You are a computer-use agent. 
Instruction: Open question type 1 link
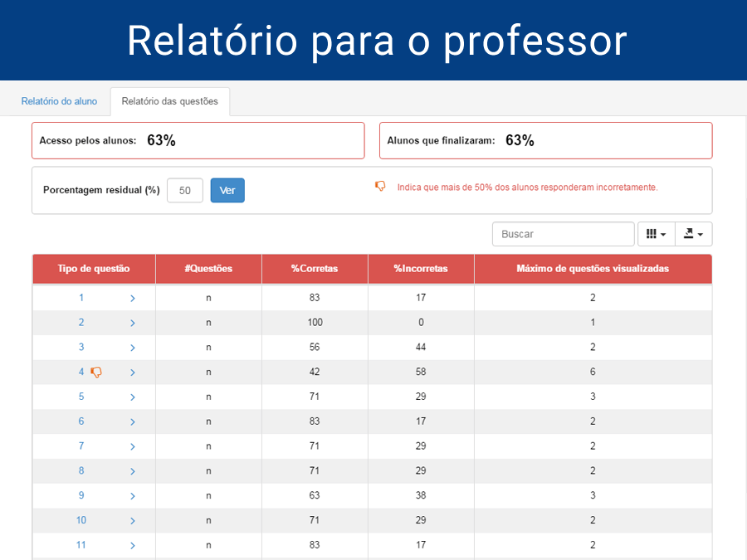[81, 298]
